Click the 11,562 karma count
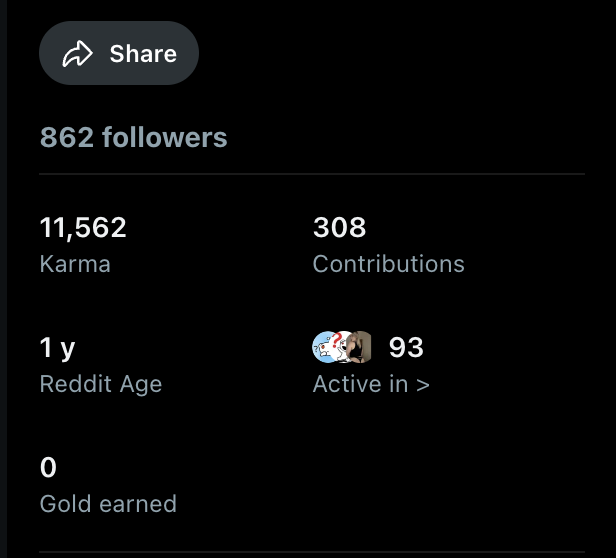The width and height of the screenshot is (616, 558). 83,228
